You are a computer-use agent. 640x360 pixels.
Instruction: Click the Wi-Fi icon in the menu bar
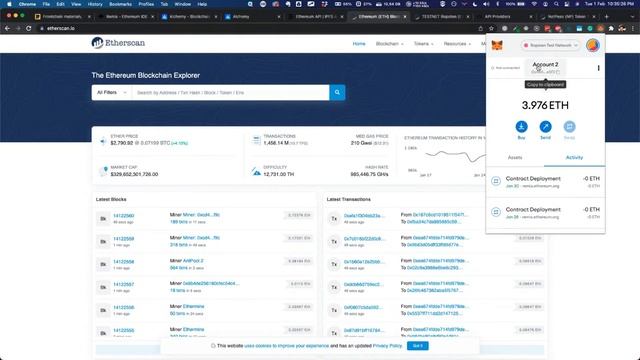point(534,4)
